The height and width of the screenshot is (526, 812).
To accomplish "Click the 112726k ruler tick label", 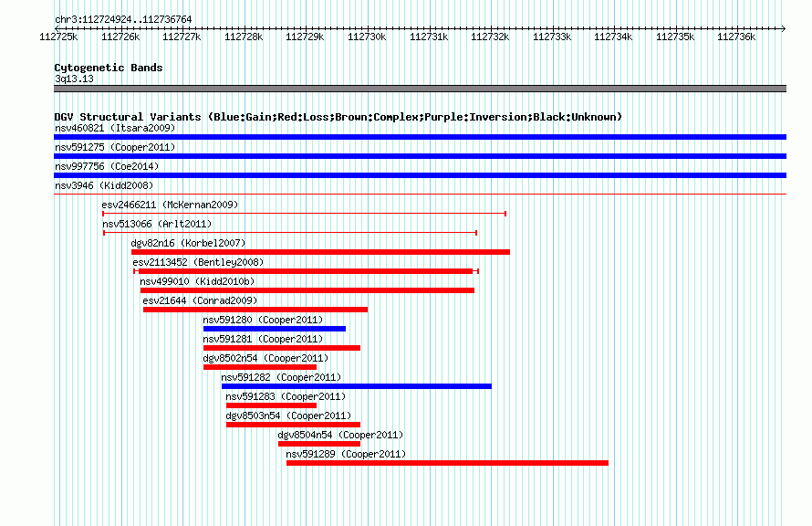I will click(x=120, y=37).
